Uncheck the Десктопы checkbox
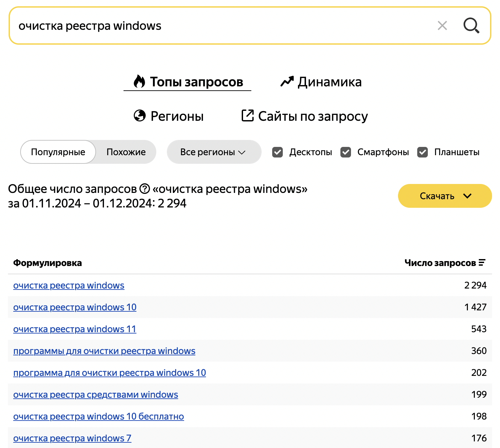500x448 pixels. [x=277, y=152]
